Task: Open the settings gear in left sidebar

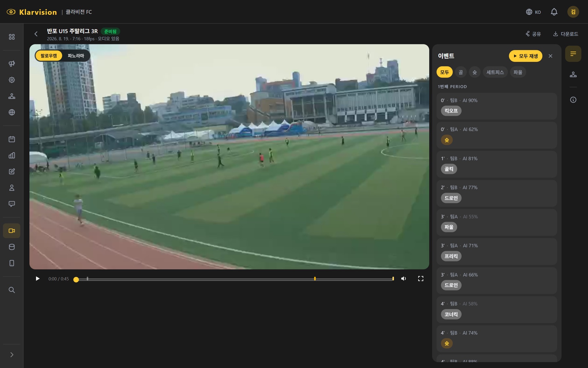Action: pos(12,80)
